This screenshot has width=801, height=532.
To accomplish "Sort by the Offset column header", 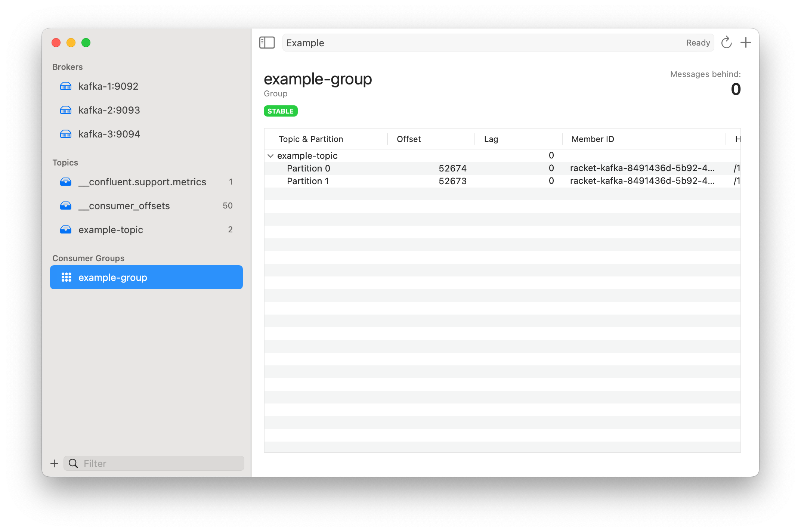I will click(x=431, y=139).
